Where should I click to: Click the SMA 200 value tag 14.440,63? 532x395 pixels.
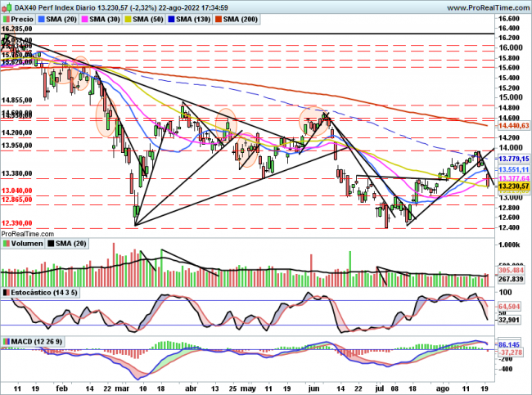pos(513,125)
